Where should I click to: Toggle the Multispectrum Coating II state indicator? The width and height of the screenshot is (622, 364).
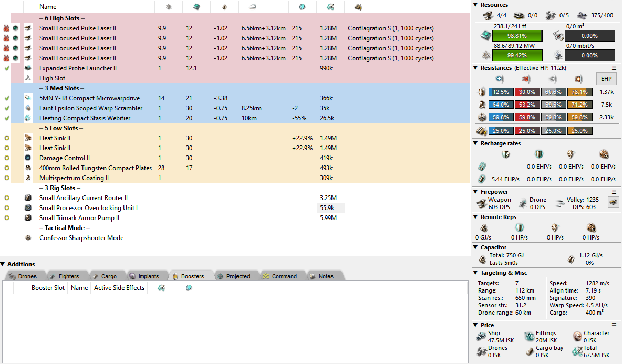click(x=6, y=178)
